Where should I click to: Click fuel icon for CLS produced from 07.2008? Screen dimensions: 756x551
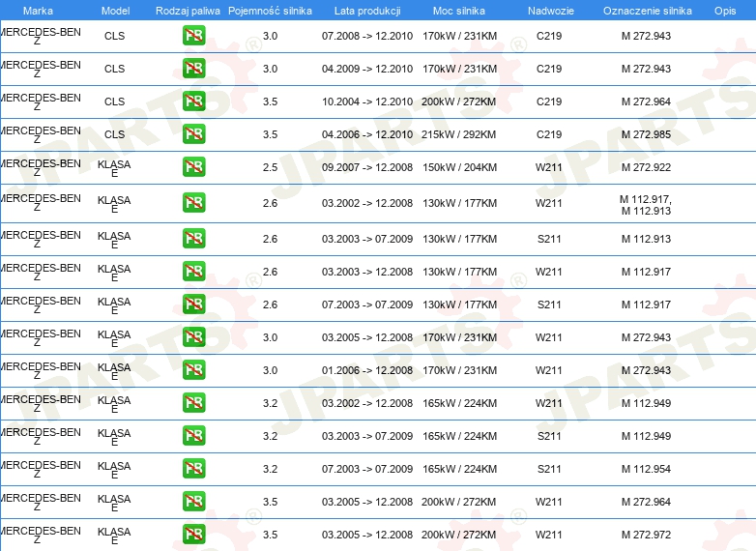pyautogui.click(x=193, y=36)
